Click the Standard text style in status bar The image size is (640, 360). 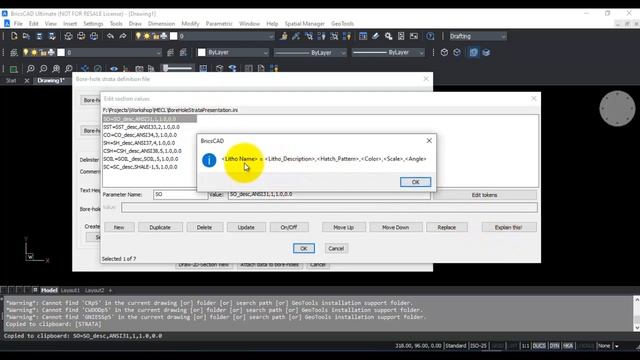456,346
